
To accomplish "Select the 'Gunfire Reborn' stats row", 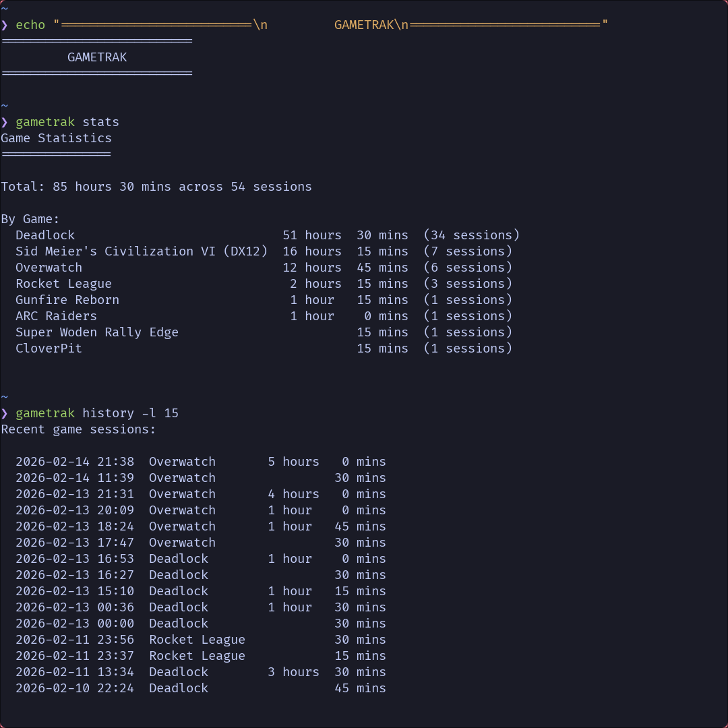I will coord(264,300).
